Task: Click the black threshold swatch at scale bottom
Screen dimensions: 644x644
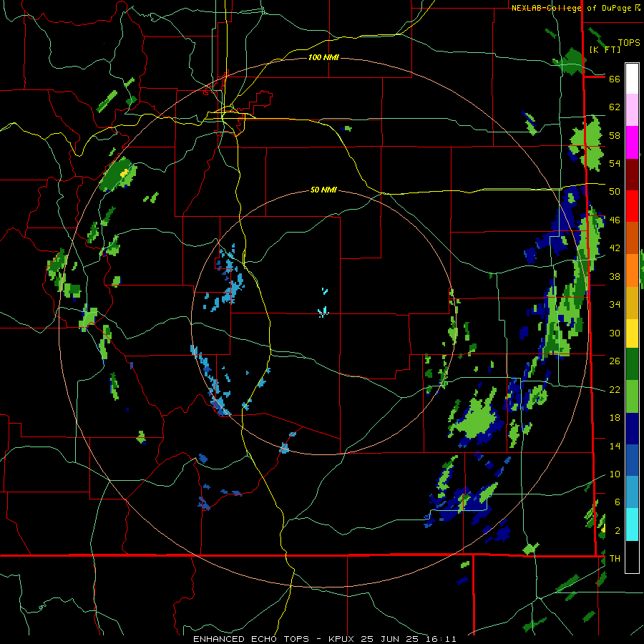Action: [x=632, y=557]
